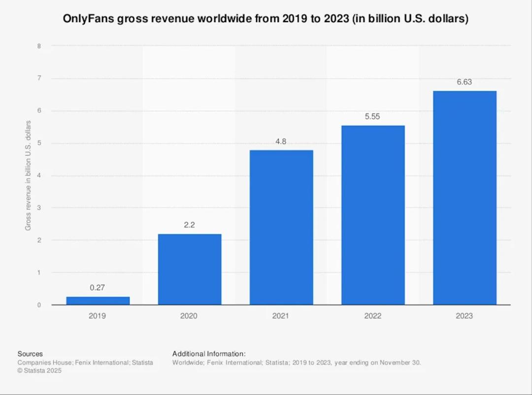532x395 pixels.
Task: Click the chart title text
Action: pos(266,19)
